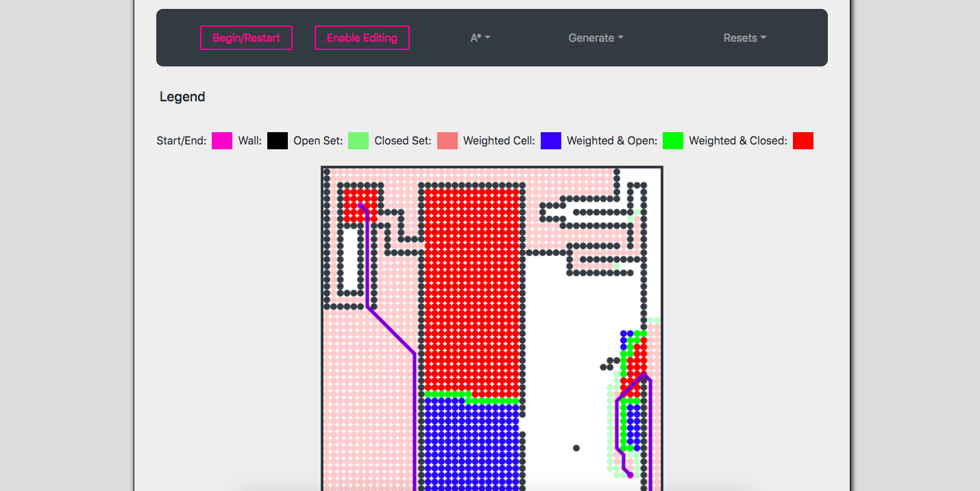Select the salmon Closed Set legend swatch
The image size is (980, 491).
(x=447, y=140)
